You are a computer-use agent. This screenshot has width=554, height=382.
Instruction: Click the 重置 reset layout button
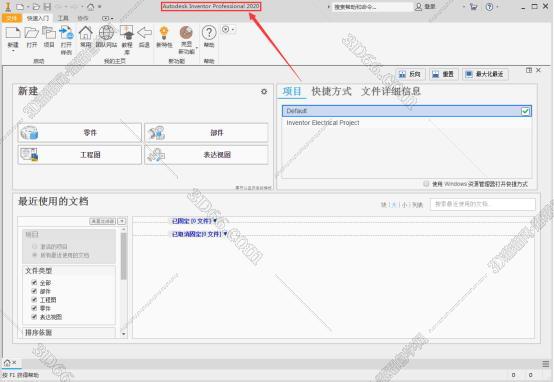coord(443,74)
